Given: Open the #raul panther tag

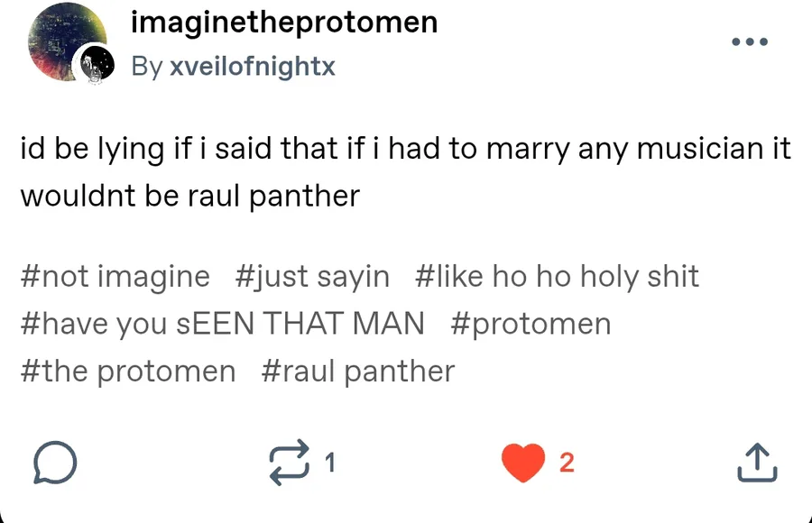Looking at the screenshot, I should (358, 371).
